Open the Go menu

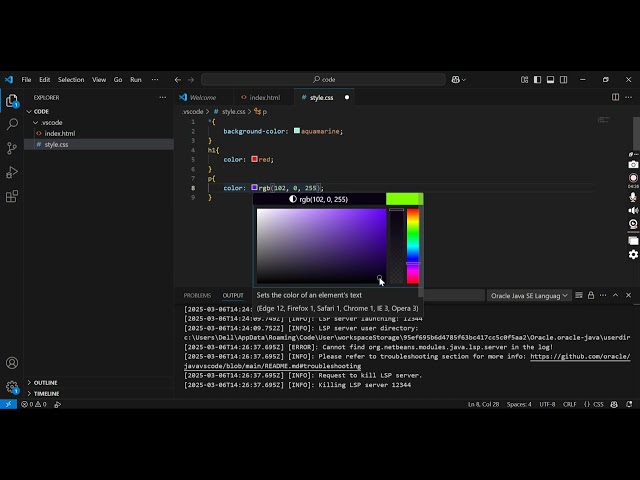(x=118, y=80)
